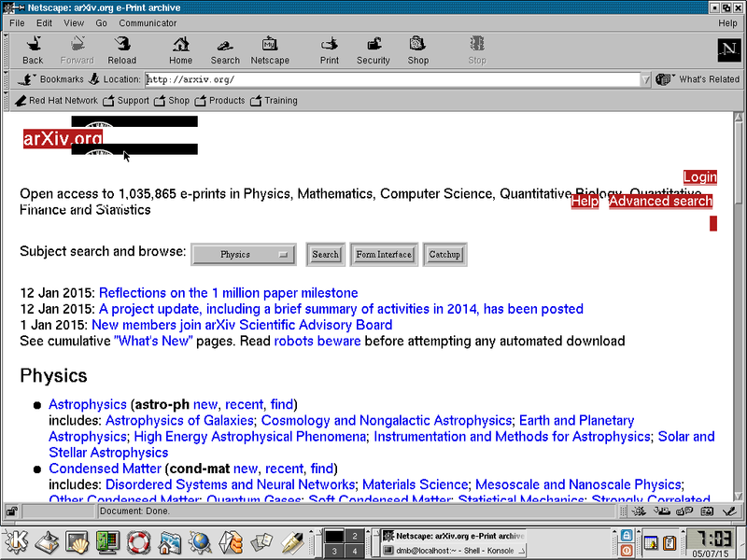This screenshot has height=560, width=747.
Task: Open the Mail inbox status bar icon
Action: click(x=662, y=511)
